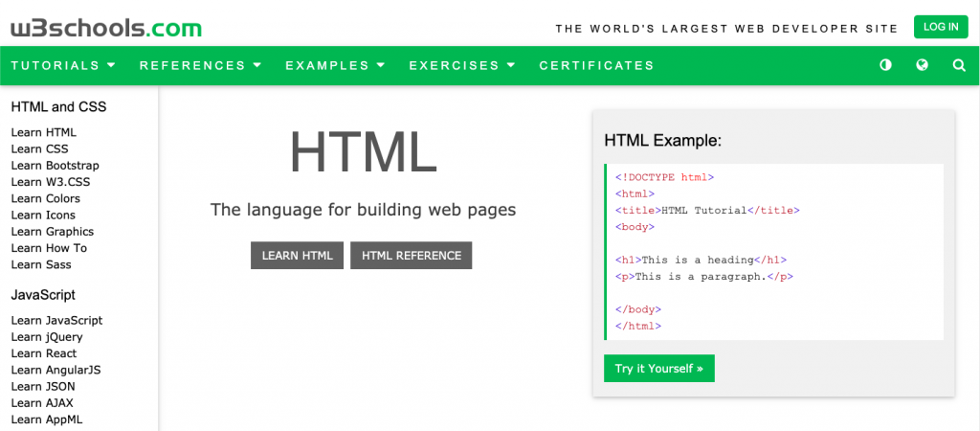Expand the EXAMPLES dropdown menu
This screenshot has width=980, height=431.
(x=336, y=65)
